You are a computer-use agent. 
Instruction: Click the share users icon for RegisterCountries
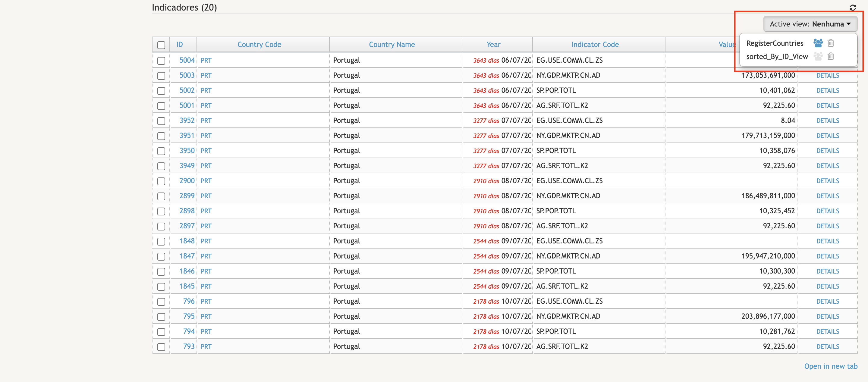818,43
